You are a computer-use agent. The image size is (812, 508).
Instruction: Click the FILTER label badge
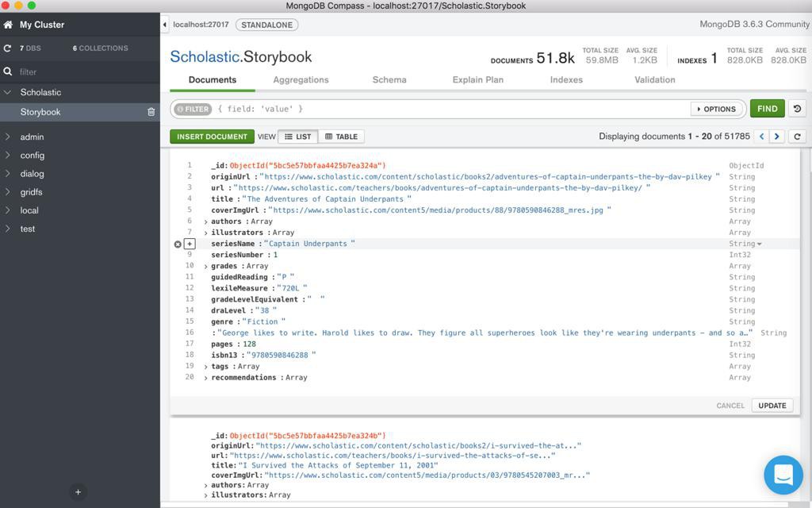tap(193, 109)
